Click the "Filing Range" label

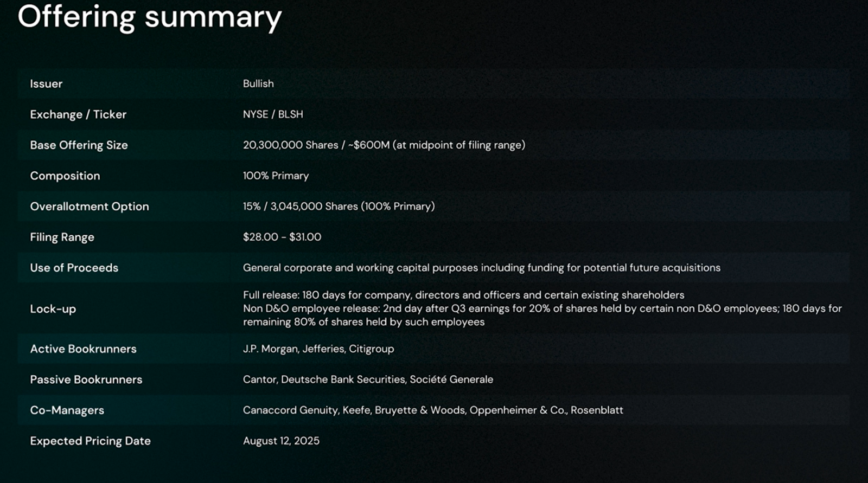[62, 237]
